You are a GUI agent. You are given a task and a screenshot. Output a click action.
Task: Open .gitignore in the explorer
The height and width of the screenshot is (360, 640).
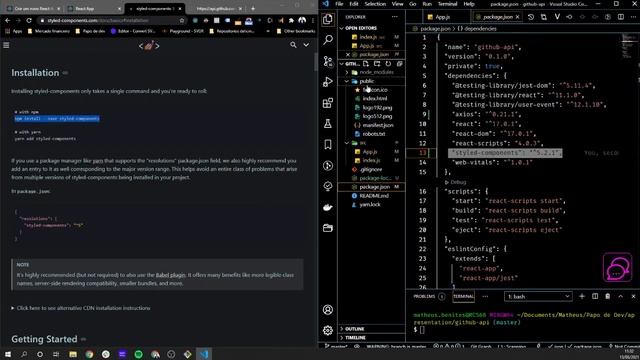coord(371,169)
